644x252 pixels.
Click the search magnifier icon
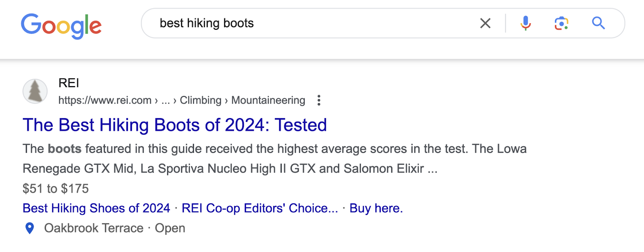[599, 23]
